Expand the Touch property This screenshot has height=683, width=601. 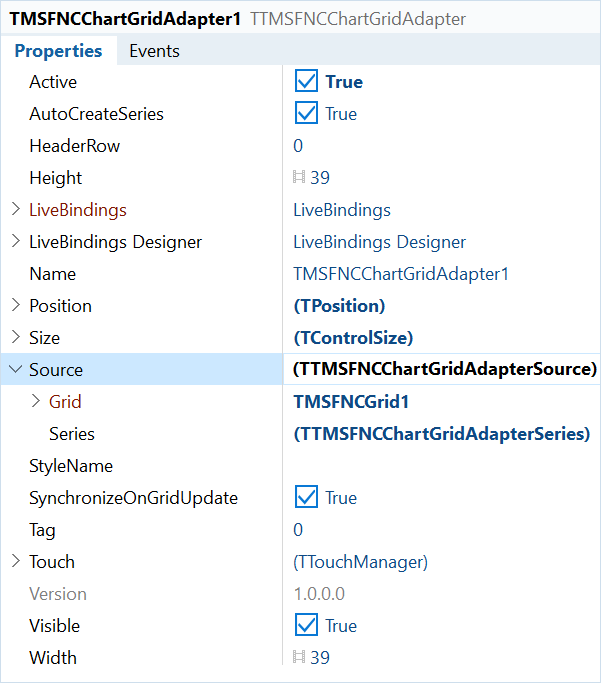pyautogui.click(x=16, y=561)
